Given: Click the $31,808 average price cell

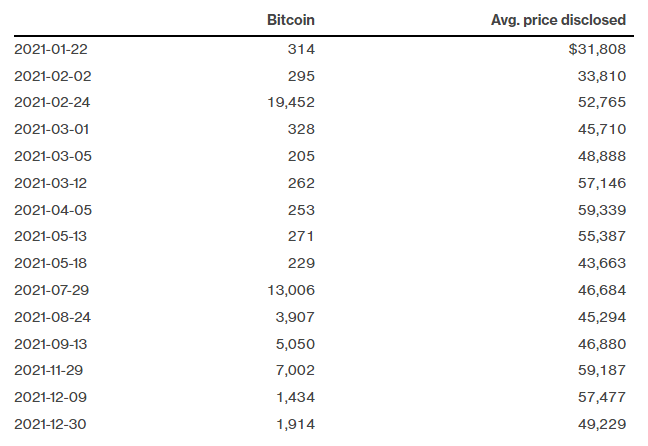Looking at the screenshot, I should pyautogui.click(x=596, y=48).
